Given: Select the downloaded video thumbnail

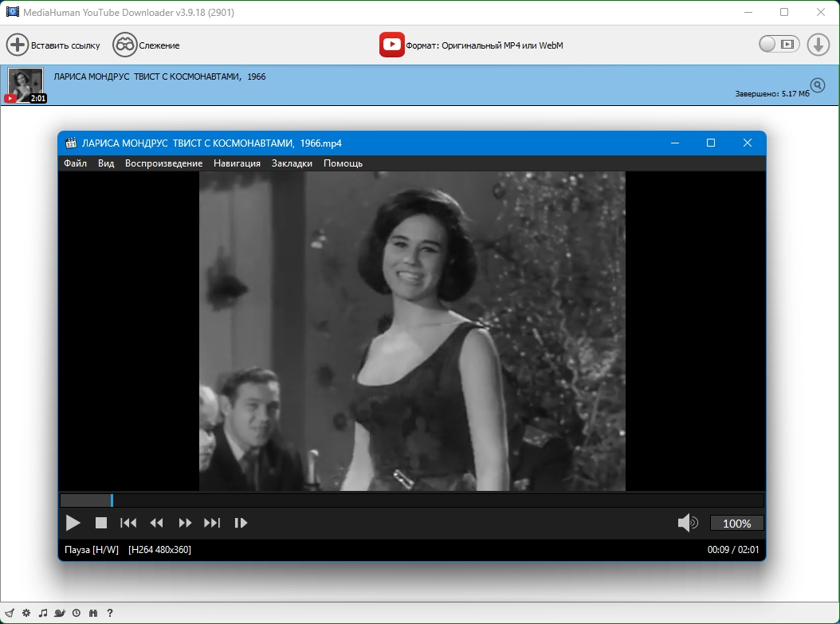Looking at the screenshot, I should (26, 85).
